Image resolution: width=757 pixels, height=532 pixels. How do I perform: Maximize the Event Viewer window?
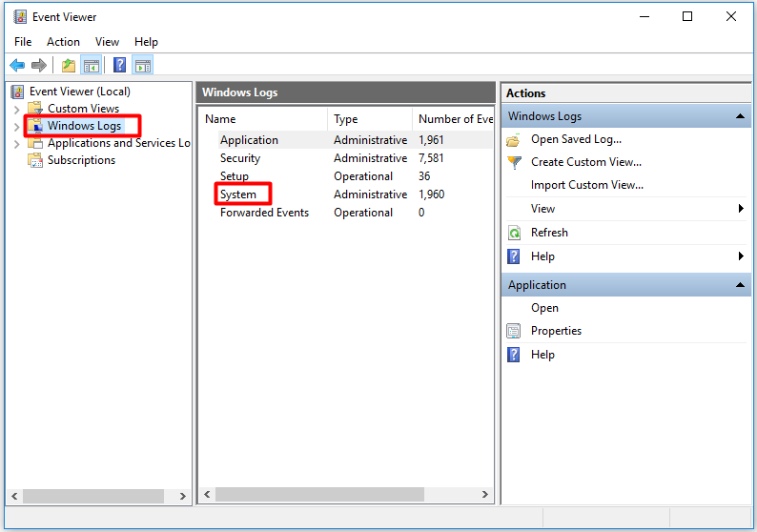[x=687, y=16]
